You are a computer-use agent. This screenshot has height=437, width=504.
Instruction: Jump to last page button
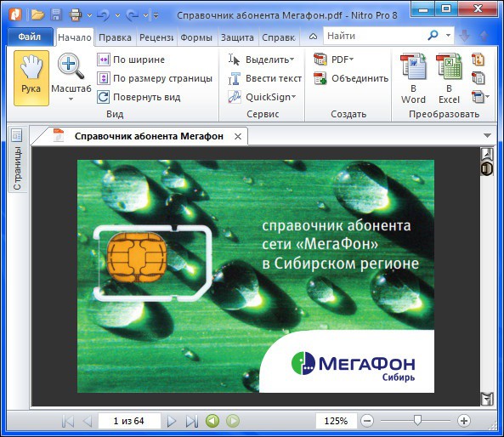(x=191, y=421)
